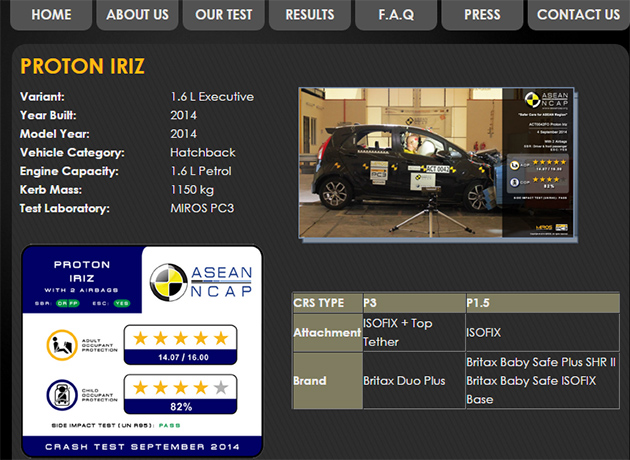Image resolution: width=630 pixels, height=460 pixels.
Task: Navigate to the RESULTS tab
Action: click(310, 15)
